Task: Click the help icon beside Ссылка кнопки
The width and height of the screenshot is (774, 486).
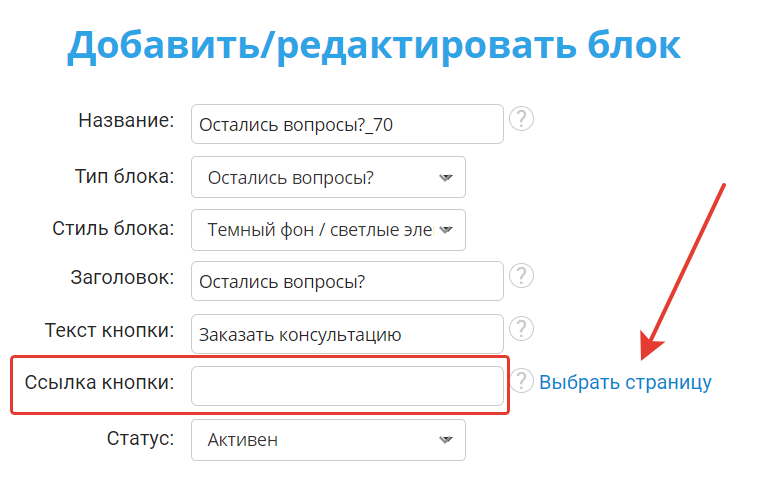Action: pos(521,380)
